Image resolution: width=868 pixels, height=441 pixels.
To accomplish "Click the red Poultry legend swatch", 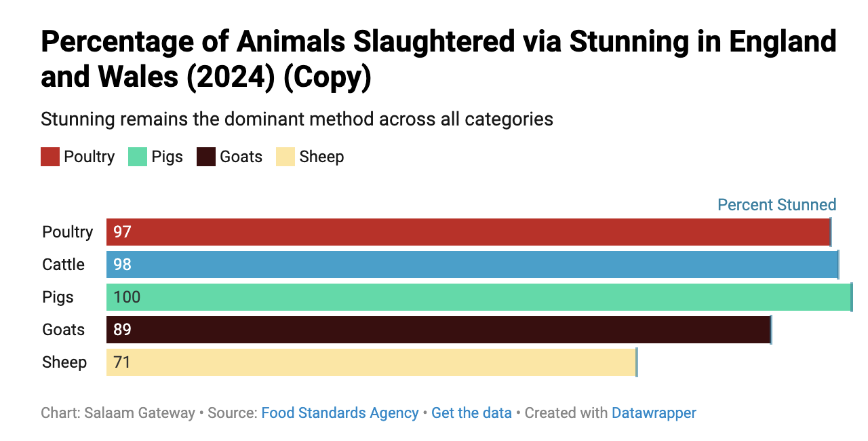I will [50, 157].
